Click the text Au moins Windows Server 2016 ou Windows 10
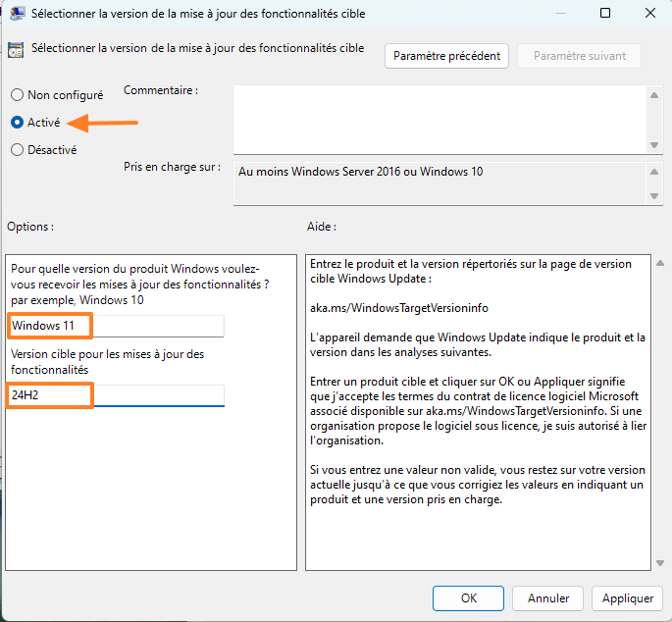This screenshot has width=672, height=622. pyautogui.click(x=360, y=172)
